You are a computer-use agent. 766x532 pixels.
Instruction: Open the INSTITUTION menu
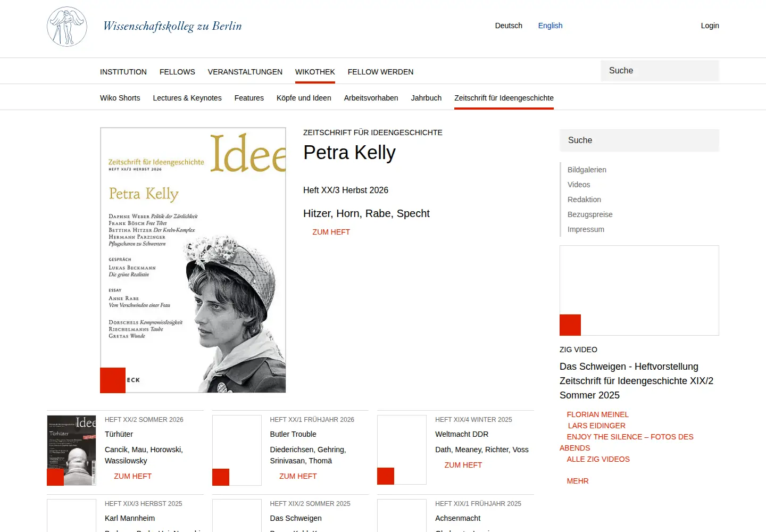coord(123,72)
